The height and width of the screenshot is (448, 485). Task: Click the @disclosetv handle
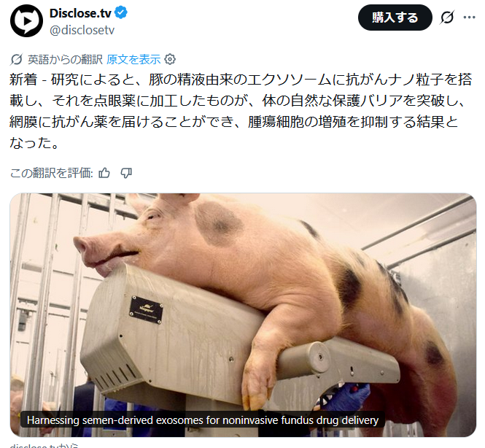pyautogui.click(x=82, y=30)
